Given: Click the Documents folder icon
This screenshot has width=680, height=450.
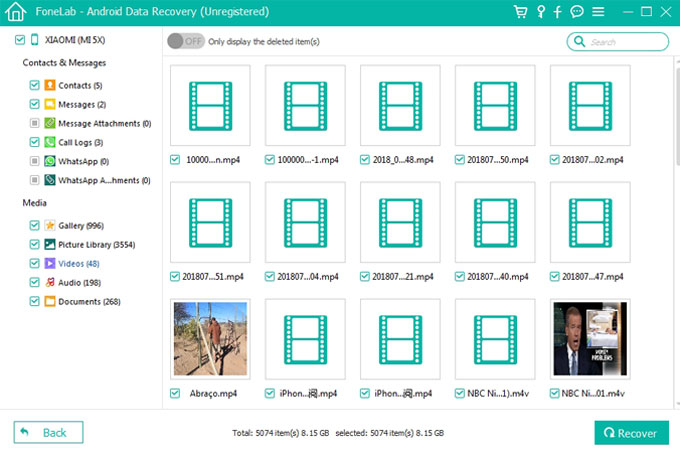Looking at the screenshot, I should point(50,301).
